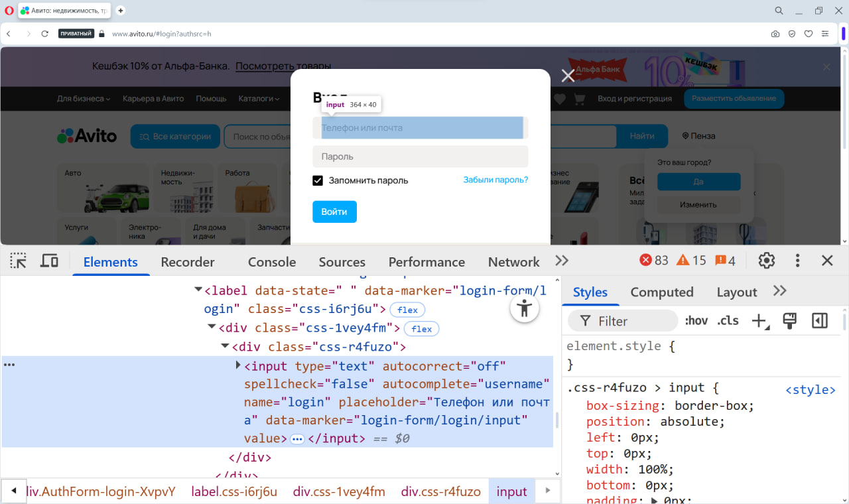Click the padlock site security icon

pyautogui.click(x=101, y=34)
